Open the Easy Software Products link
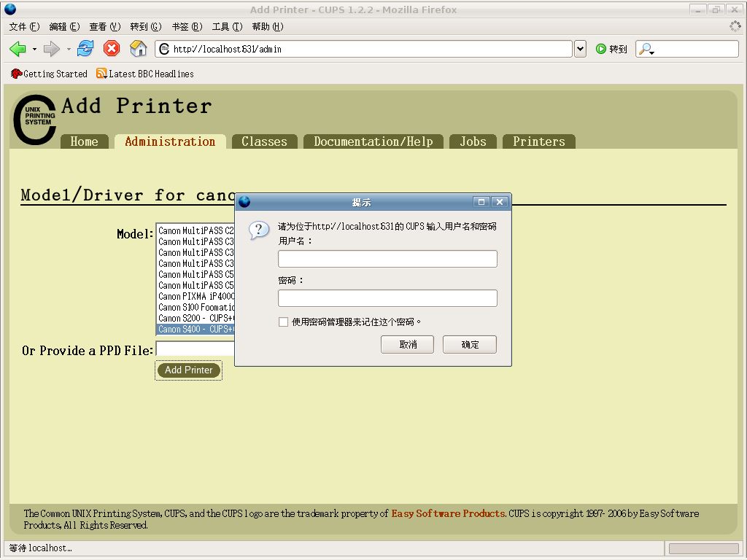 (448, 513)
